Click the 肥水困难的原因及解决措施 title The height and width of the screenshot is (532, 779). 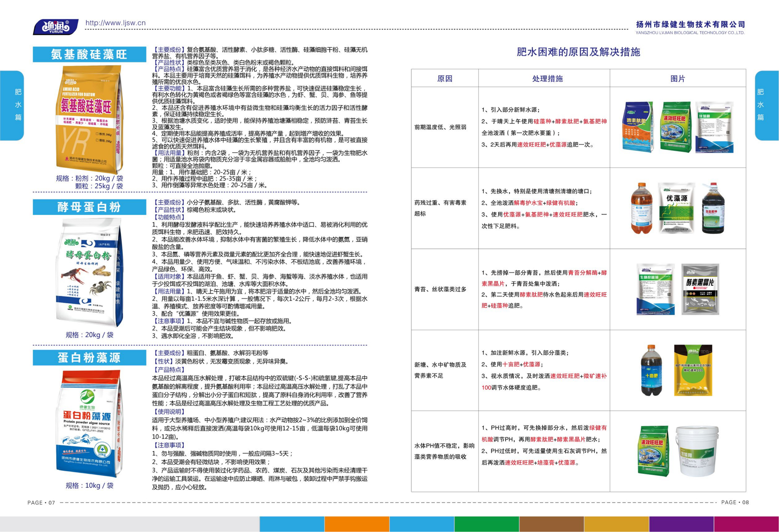click(x=578, y=52)
